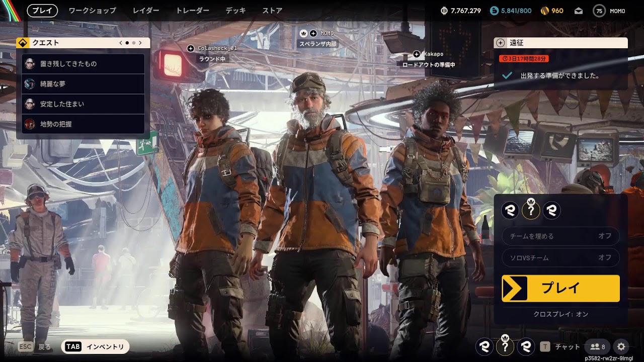Screen dimensions: 644x362
Task: Open the friends list showing 8
Action: tap(598, 346)
